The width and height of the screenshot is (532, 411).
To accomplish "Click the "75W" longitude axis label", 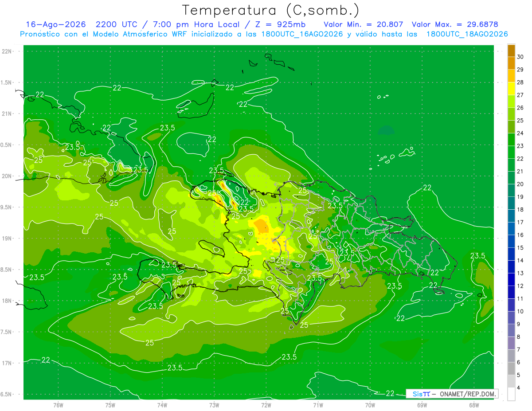I will click(x=110, y=405).
